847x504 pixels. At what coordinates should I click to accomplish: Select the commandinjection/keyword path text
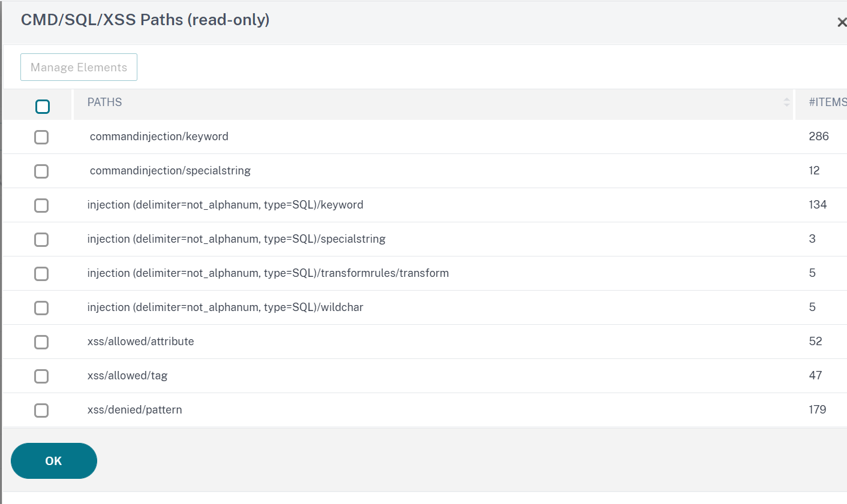[x=159, y=137]
